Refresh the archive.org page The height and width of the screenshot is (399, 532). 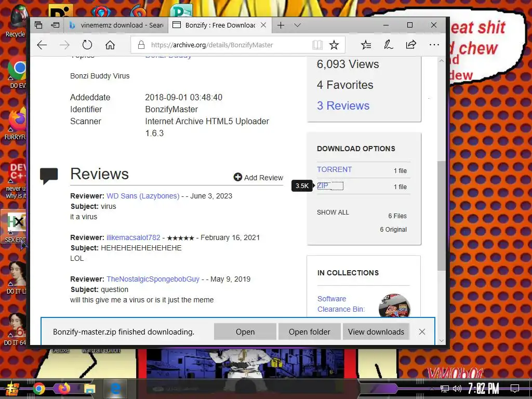click(87, 45)
